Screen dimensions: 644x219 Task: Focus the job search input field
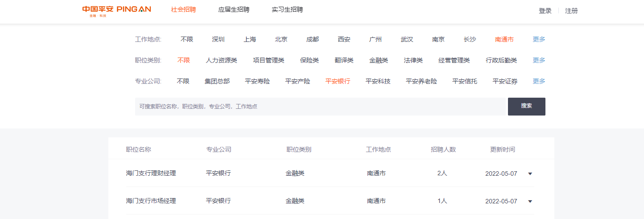[320, 107]
